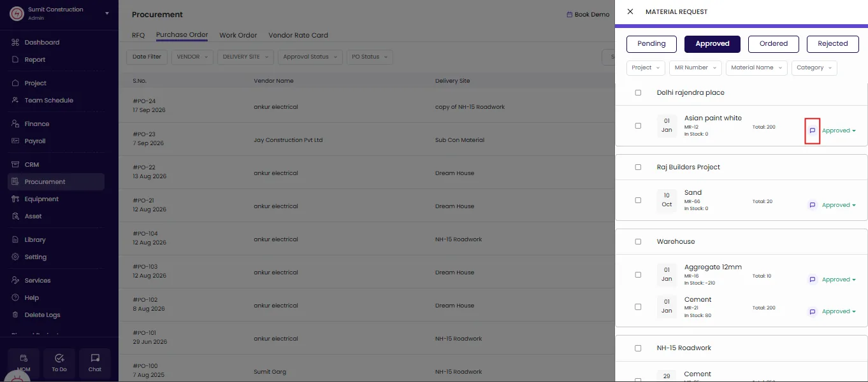Click the Project sidebar icon
The height and width of the screenshot is (382, 868).
(x=16, y=83)
